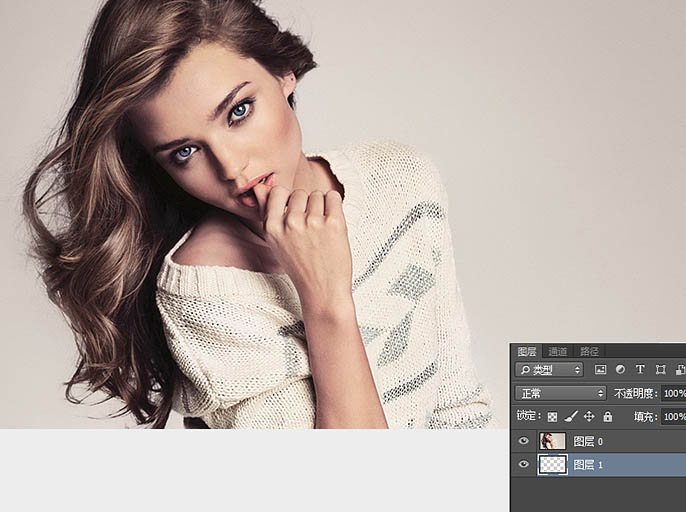Select the 图层 tab
686x512 pixels.
[x=527, y=351]
